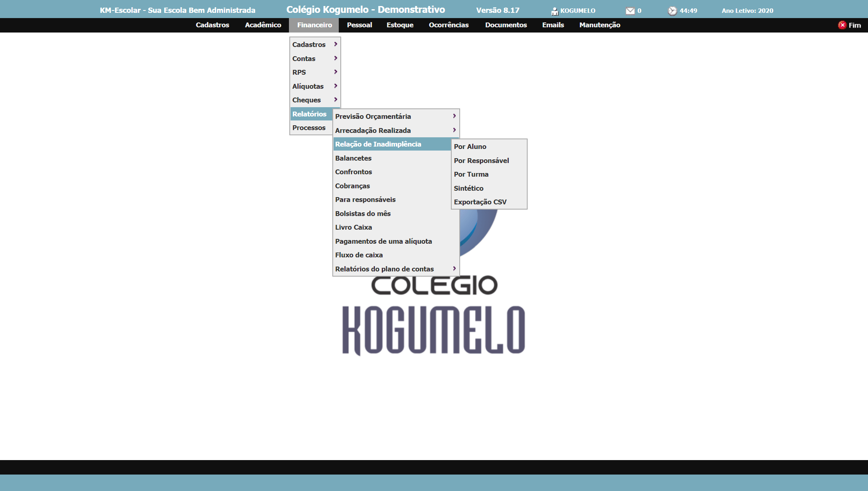Image resolution: width=868 pixels, height=491 pixels.
Task: Click the KOGUMELO username label
Action: click(578, 11)
